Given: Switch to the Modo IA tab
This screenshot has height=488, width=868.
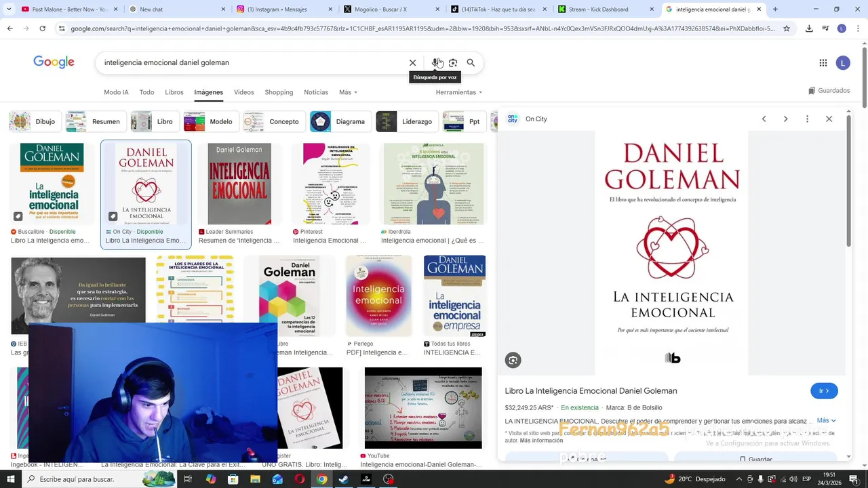Looking at the screenshot, I should [116, 92].
